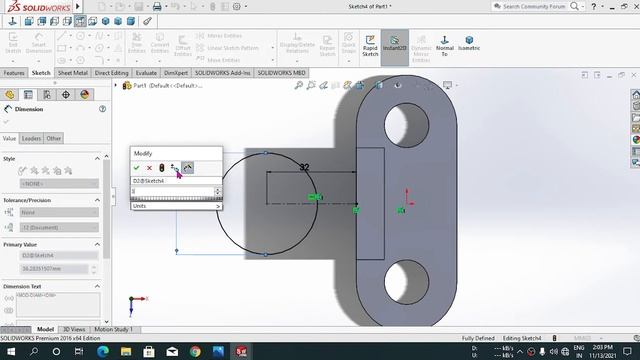The image size is (640, 360).
Task: Cancel with the red X in Modify dialog
Action: [x=149, y=168]
